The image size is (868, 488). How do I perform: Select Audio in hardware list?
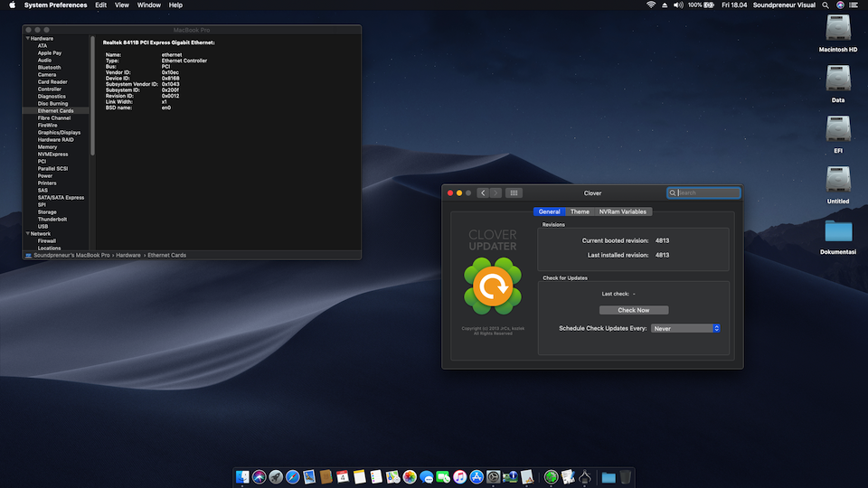pos(44,61)
